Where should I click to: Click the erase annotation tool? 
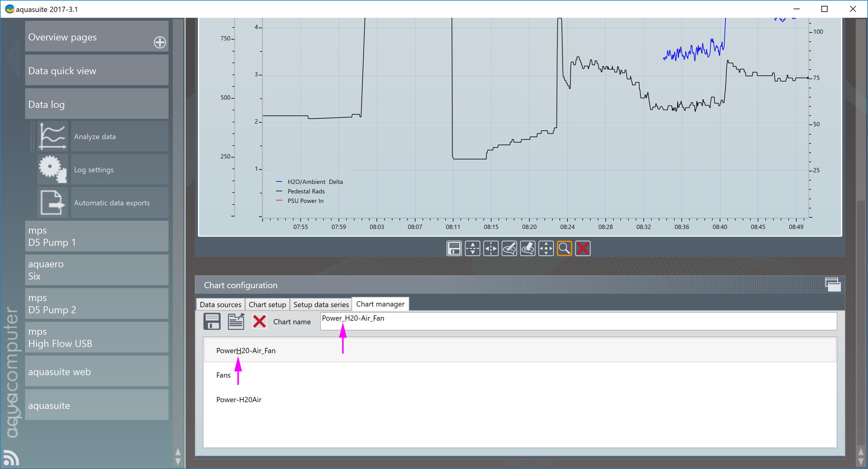pyautogui.click(x=527, y=249)
